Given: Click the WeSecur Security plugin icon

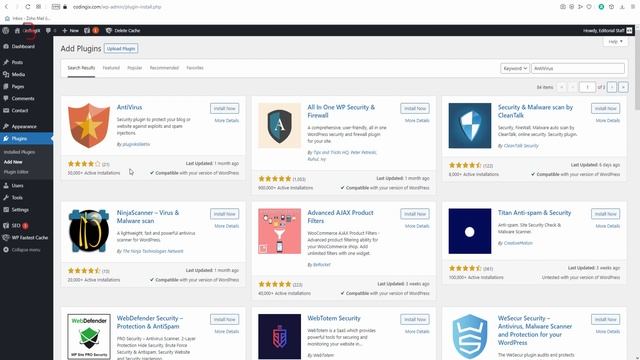Looking at the screenshot, I should (470, 337).
